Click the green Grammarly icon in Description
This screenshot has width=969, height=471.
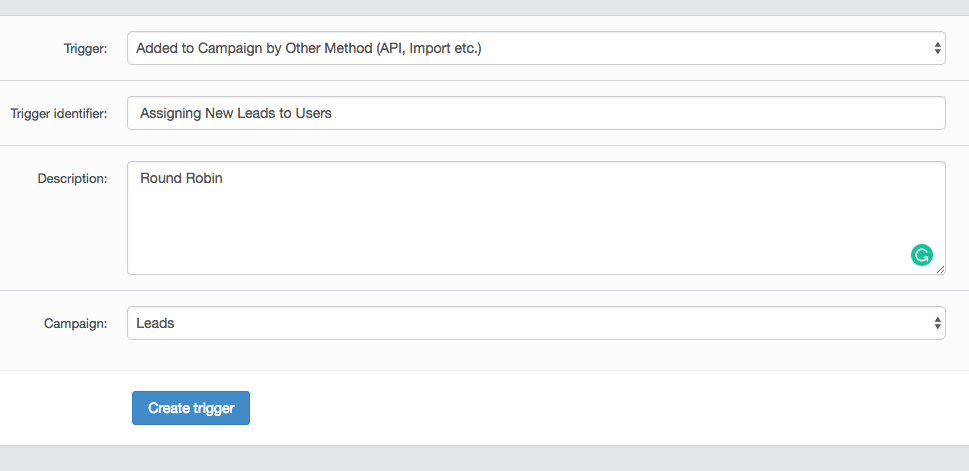(921, 255)
